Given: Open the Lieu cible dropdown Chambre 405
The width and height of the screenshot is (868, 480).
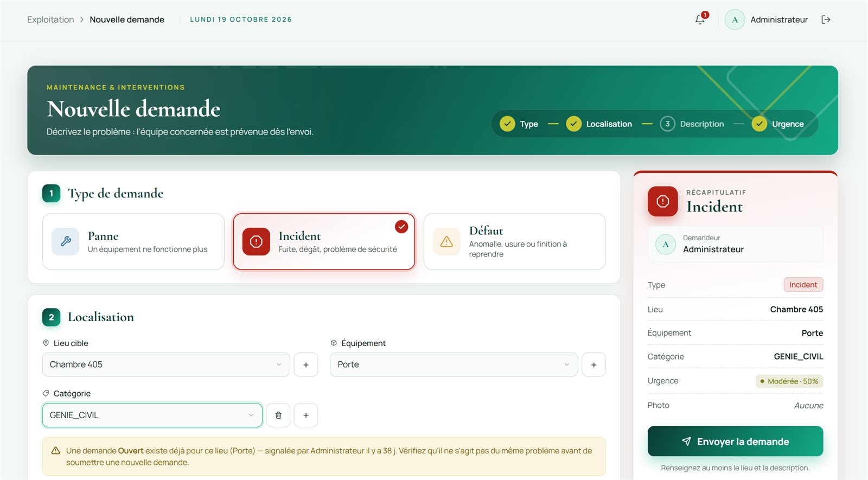Looking at the screenshot, I should (x=166, y=365).
